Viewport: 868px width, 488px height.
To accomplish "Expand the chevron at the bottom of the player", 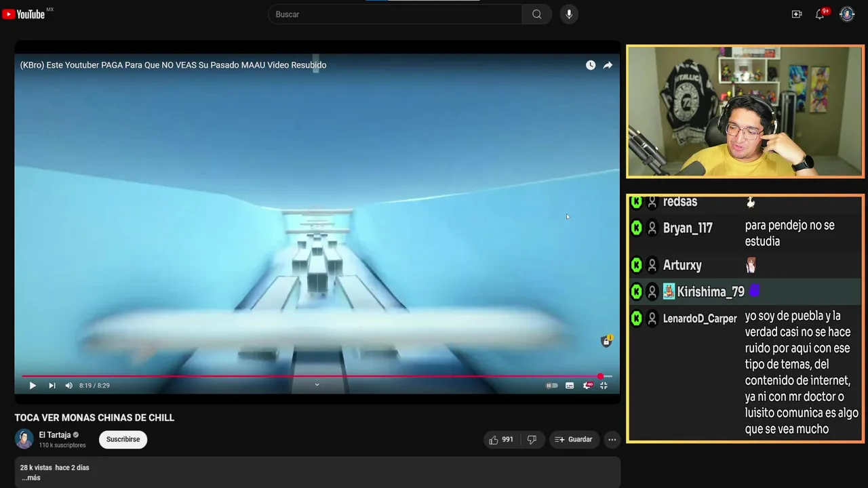I will [x=317, y=385].
